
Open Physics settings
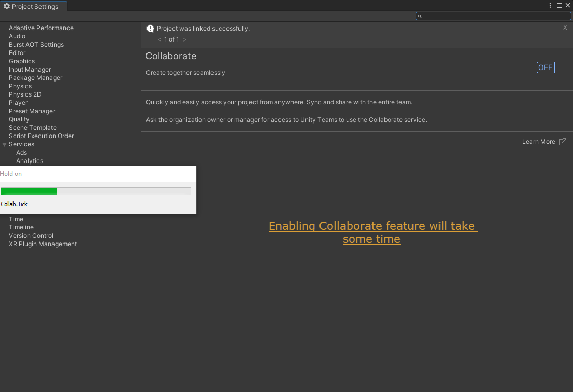(x=20, y=86)
